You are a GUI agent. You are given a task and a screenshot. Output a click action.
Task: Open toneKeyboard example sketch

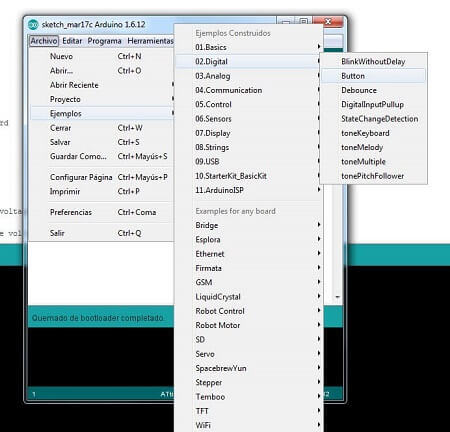(373, 133)
